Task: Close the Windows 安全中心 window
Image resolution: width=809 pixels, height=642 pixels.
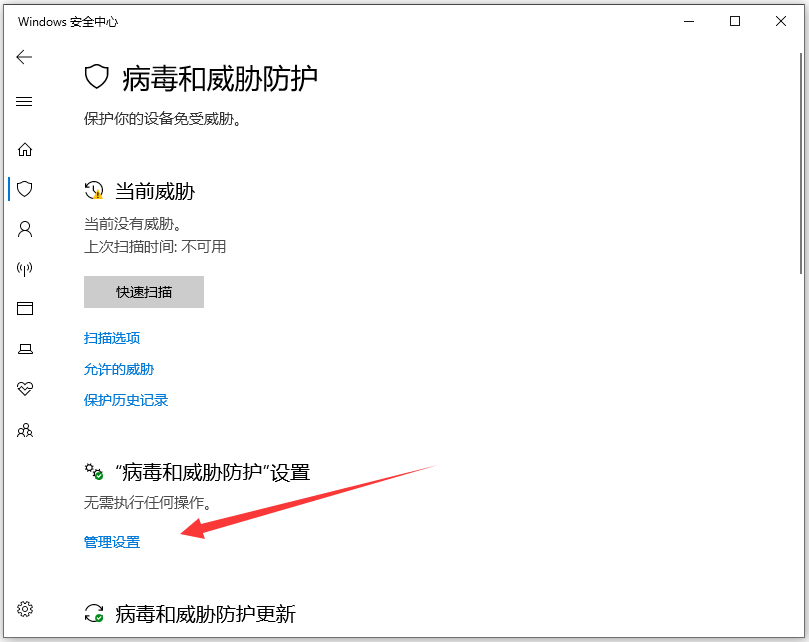Action: (781, 21)
